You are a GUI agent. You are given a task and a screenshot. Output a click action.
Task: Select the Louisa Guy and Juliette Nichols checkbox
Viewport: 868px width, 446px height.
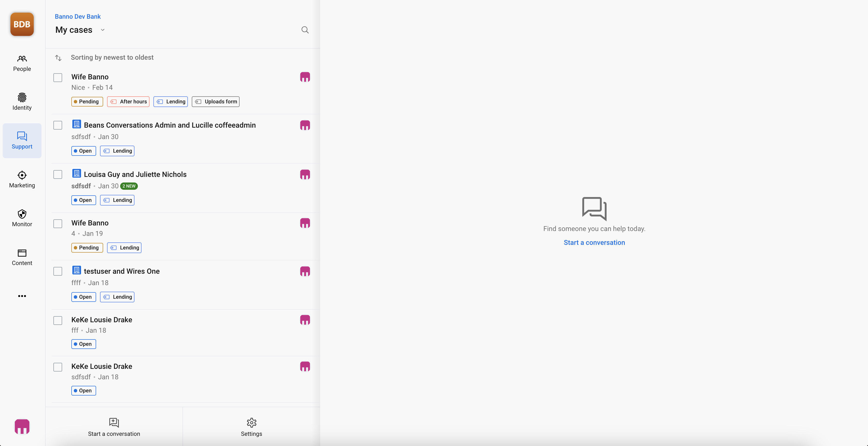tap(58, 174)
